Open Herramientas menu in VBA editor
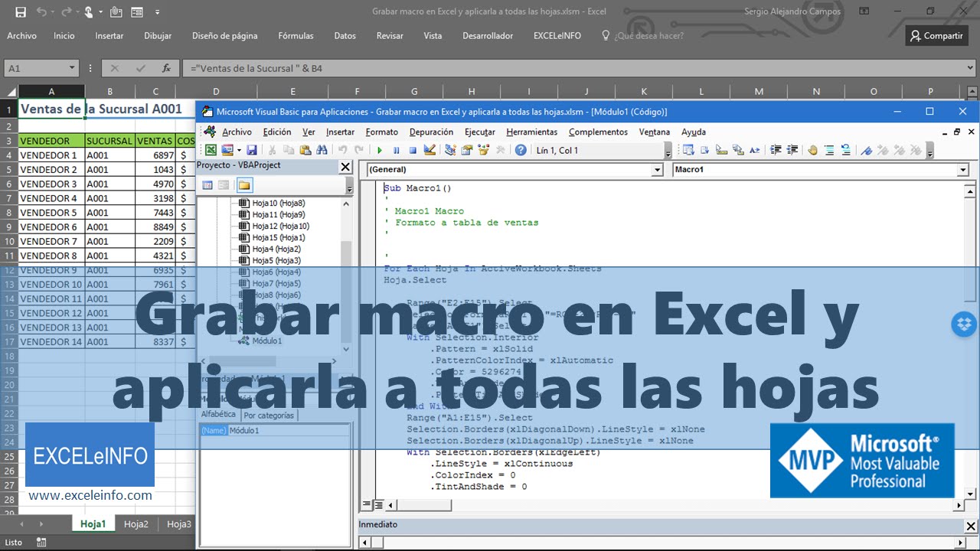The width and height of the screenshot is (980, 551). [x=531, y=132]
